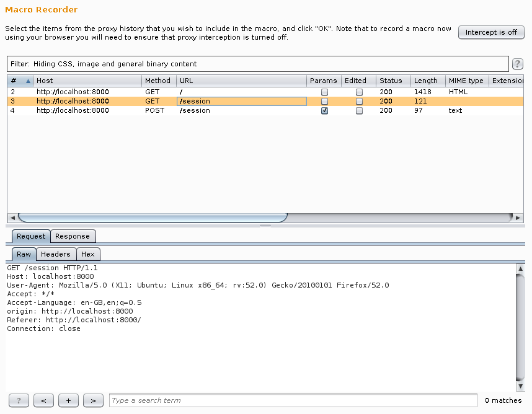The image size is (532, 414).
Task: Click request pane scroll down arrow
Action: [x=520, y=386]
